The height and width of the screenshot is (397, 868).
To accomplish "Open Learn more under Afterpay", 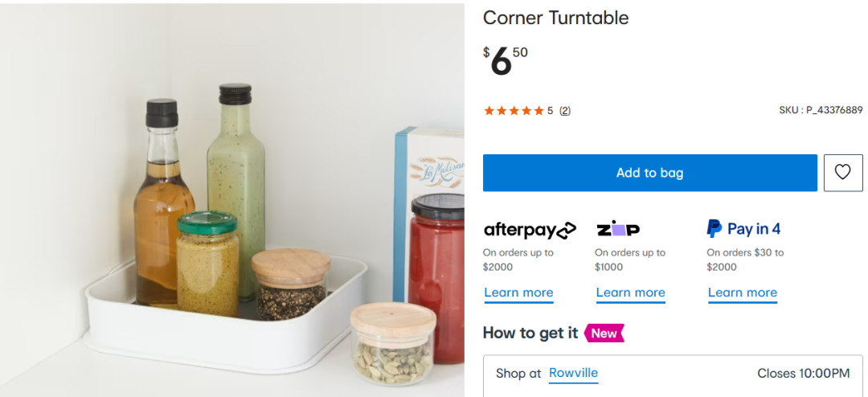I will (x=518, y=293).
